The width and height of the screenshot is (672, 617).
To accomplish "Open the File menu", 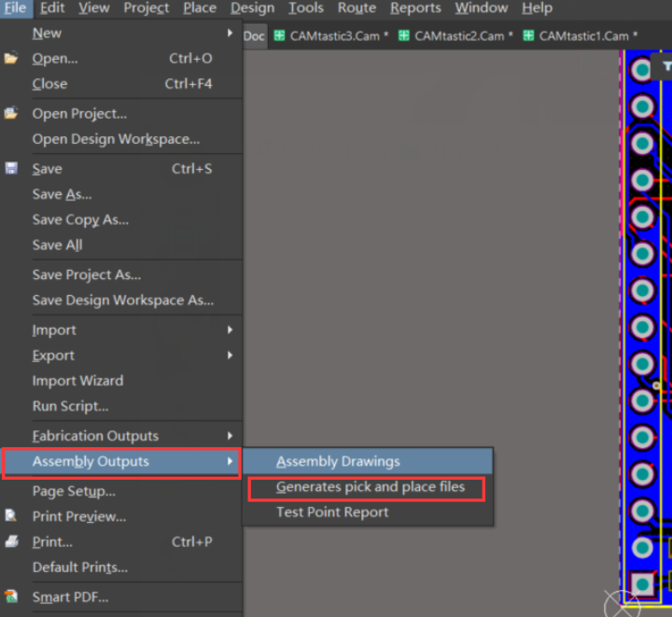I will pos(16,8).
